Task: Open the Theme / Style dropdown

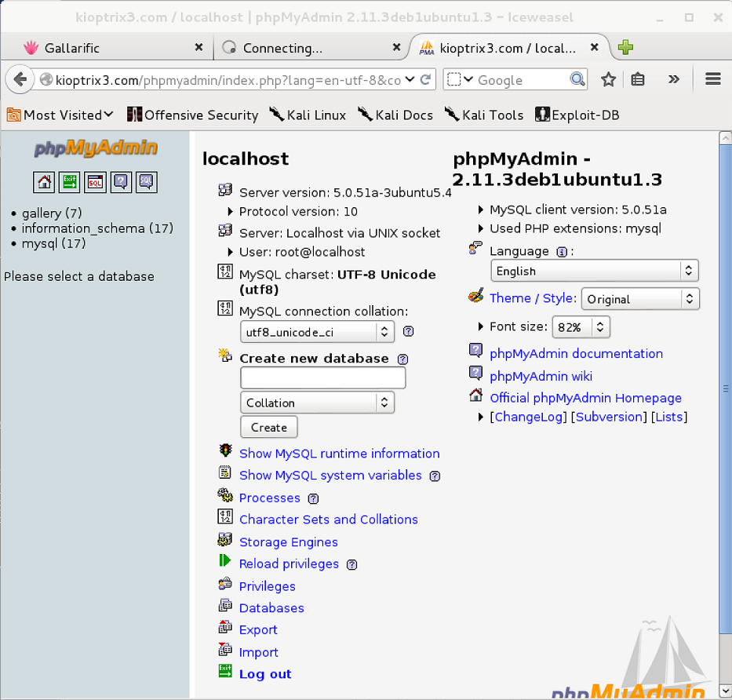Action: [x=640, y=299]
